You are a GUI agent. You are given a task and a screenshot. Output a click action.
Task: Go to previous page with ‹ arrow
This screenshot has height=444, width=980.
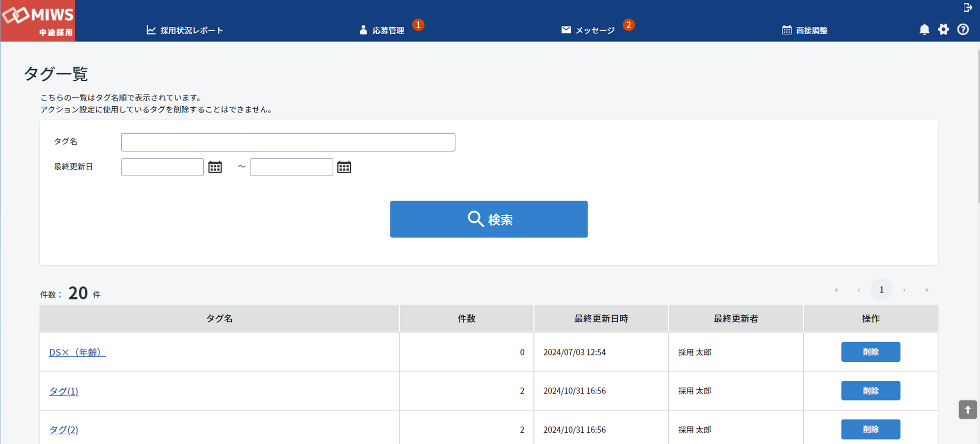(x=858, y=290)
